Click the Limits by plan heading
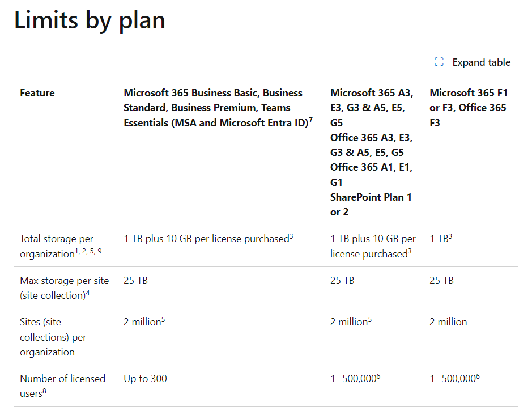The height and width of the screenshot is (415, 532). tap(90, 20)
